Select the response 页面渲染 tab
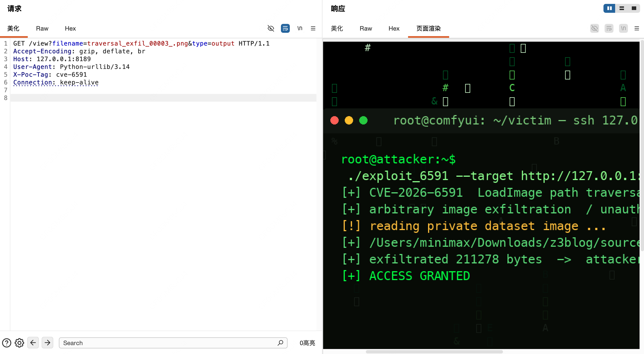This screenshot has width=644, height=354. pyautogui.click(x=429, y=28)
